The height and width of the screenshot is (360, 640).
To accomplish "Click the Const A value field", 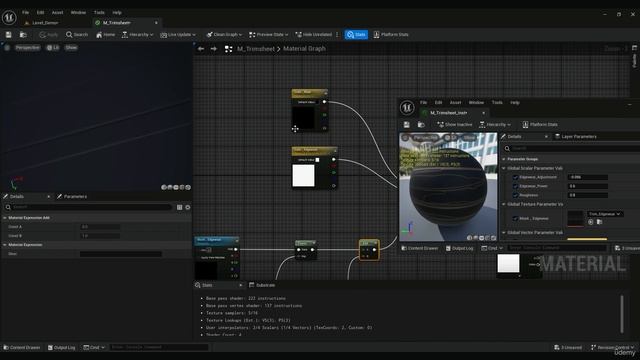I will click(100, 227).
